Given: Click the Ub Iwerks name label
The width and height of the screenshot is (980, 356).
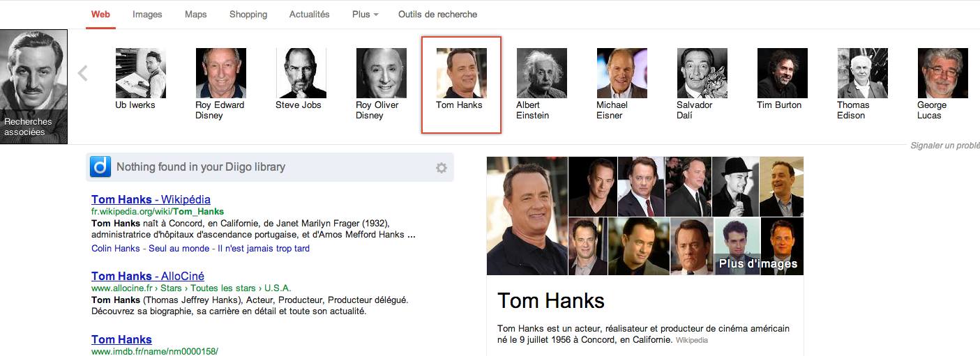Looking at the screenshot, I should point(135,105).
